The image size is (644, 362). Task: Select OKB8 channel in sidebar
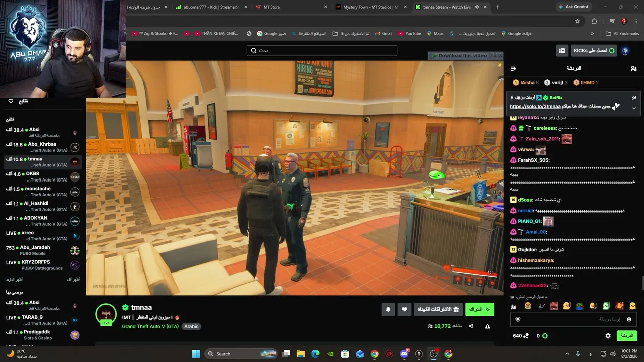coord(43,177)
